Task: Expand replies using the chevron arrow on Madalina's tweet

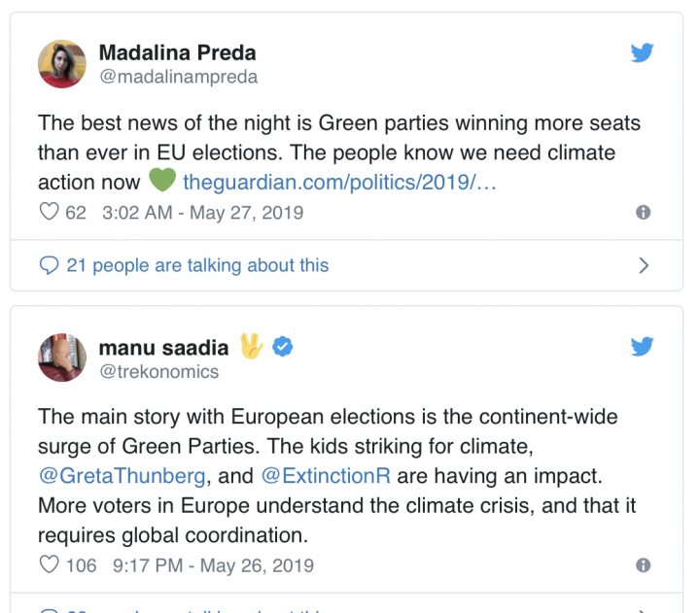Action: point(643,265)
